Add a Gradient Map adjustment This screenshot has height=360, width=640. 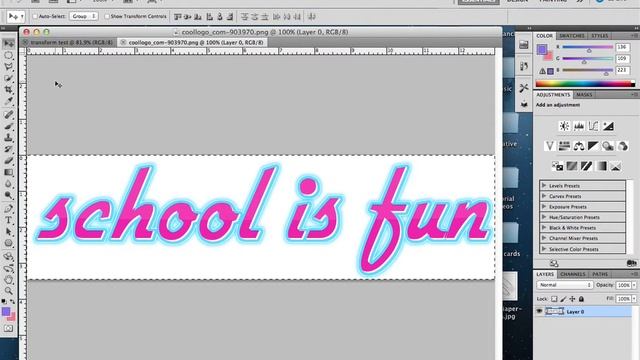tap(601, 166)
